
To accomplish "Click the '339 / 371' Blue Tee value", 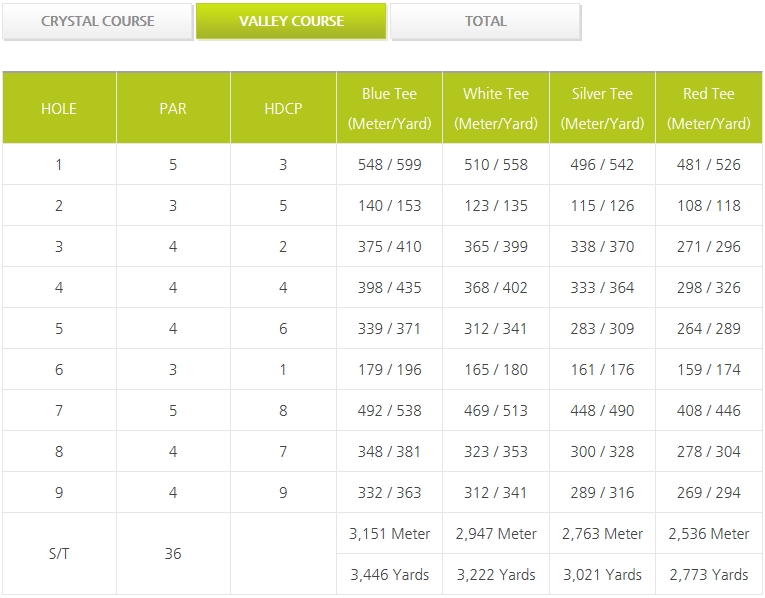I will tap(389, 329).
